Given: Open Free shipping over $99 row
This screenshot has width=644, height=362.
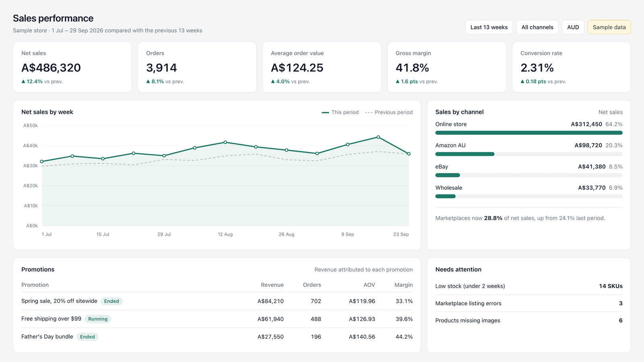Looking at the screenshot, I should pos(217,319).
